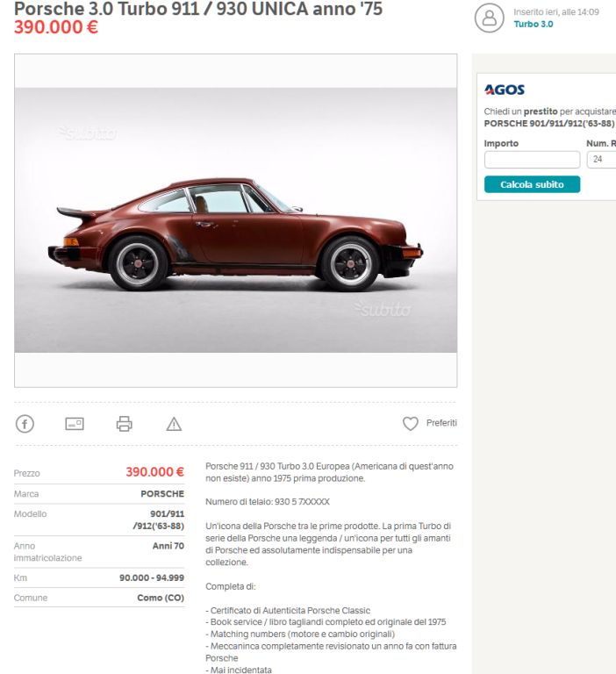Print this Porsche ad
Screen dimensions: 616x674
click(x=125, y=424)
